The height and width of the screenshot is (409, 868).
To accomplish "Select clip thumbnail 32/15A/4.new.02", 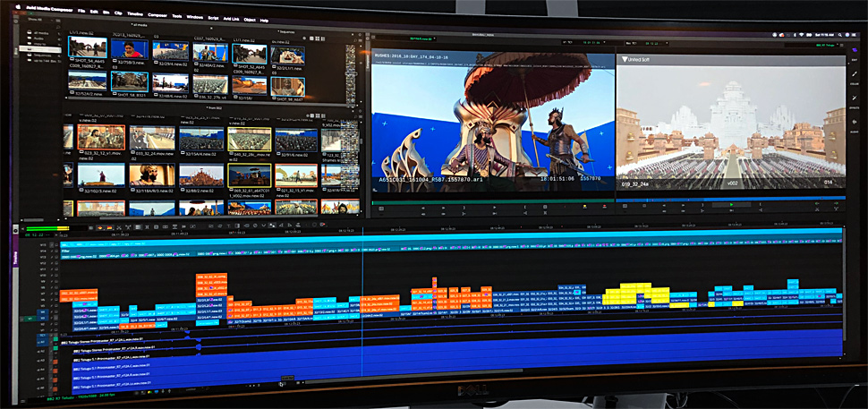I will pyautogui.click(x=201, y=139).
